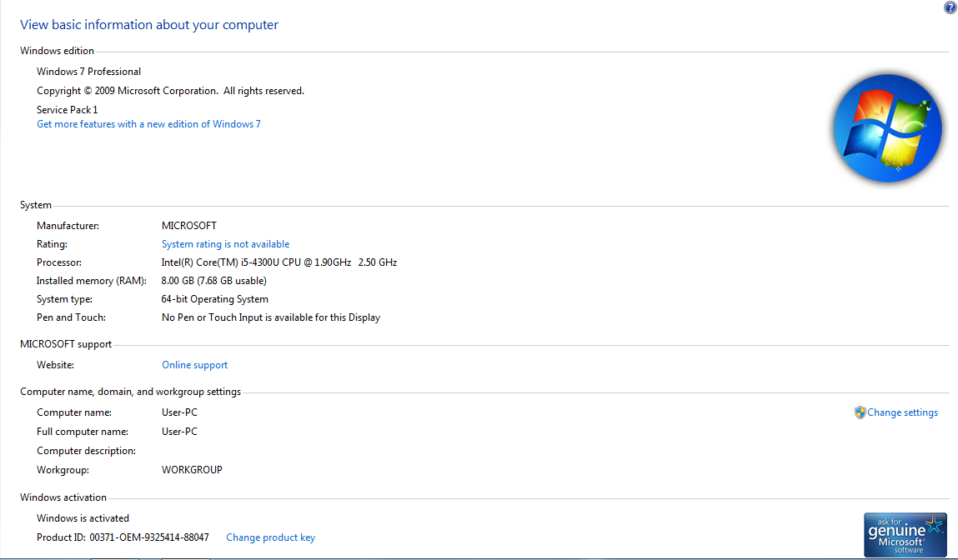Click the Installed memory (RAM): label

coord(92,280)
